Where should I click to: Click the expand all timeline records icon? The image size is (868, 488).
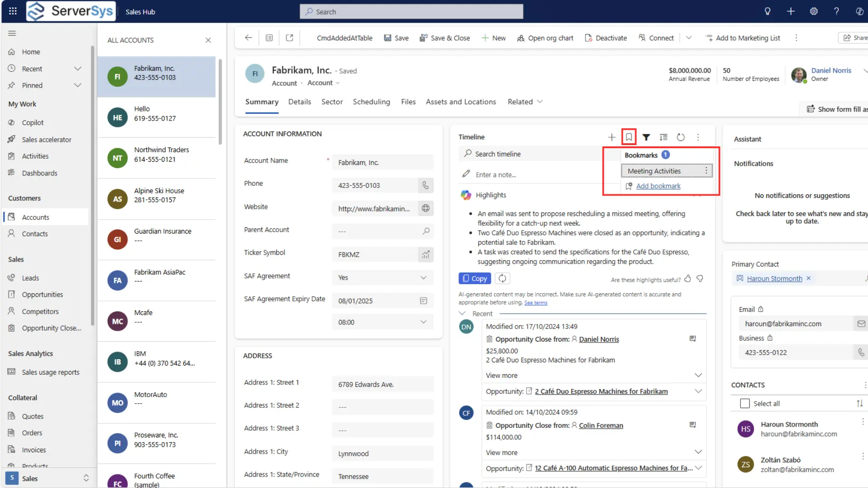pyautogui.click(x=663, y=137)
